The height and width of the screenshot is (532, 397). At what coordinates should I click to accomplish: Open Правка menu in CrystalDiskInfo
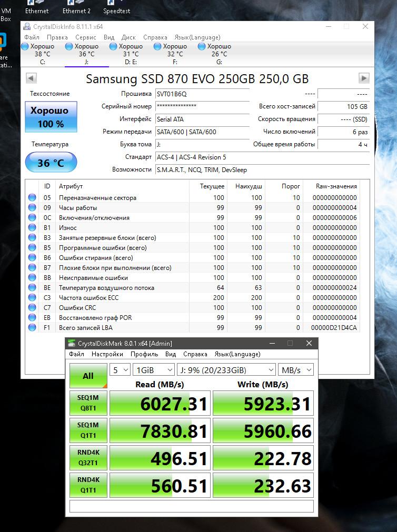point(57,37)
